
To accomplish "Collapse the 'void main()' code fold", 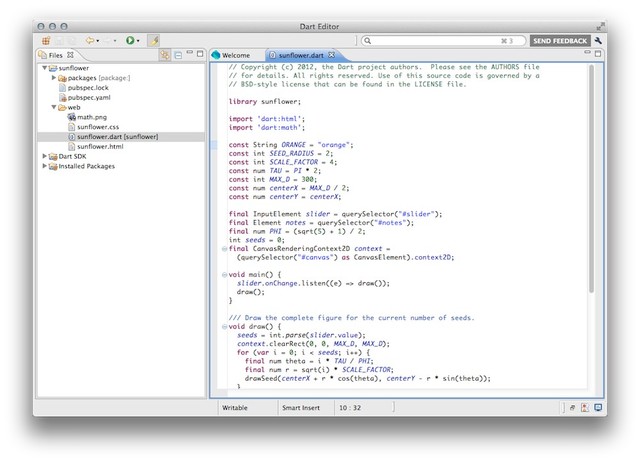I will click(x=224, y=275).
